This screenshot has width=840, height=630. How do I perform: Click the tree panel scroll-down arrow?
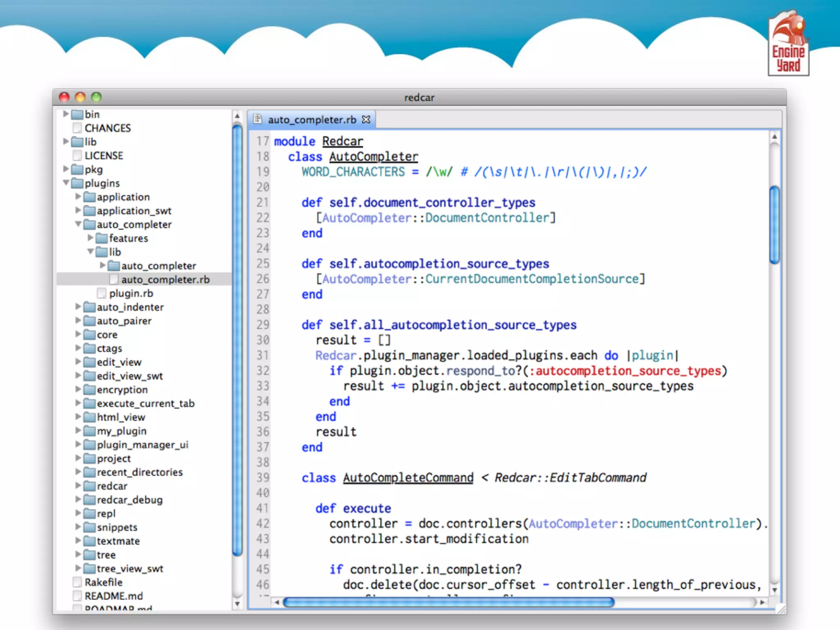point(237,604)
